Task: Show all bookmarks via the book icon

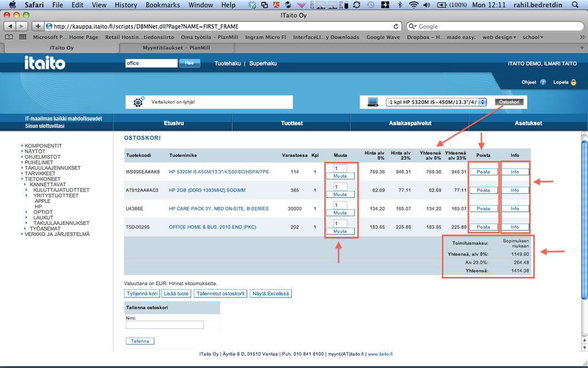Action: coord(9,37)
